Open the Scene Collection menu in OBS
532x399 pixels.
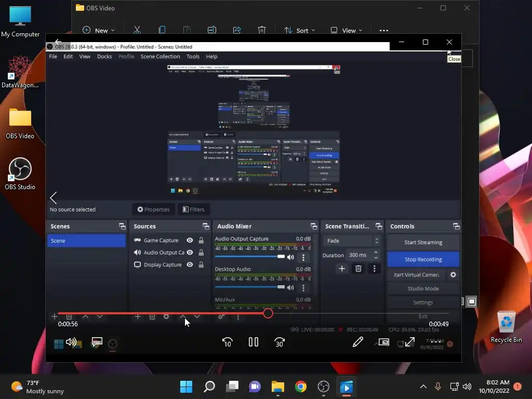(160, 56)
